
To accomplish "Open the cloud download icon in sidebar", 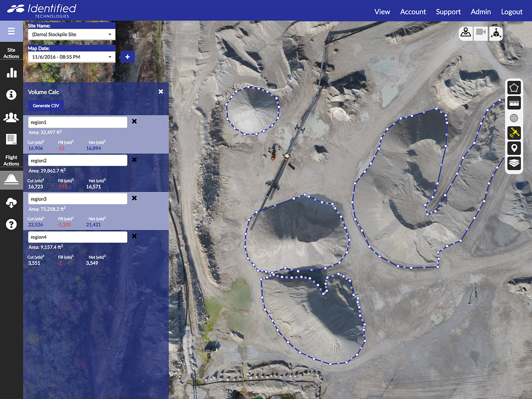I will pos(12,203).
